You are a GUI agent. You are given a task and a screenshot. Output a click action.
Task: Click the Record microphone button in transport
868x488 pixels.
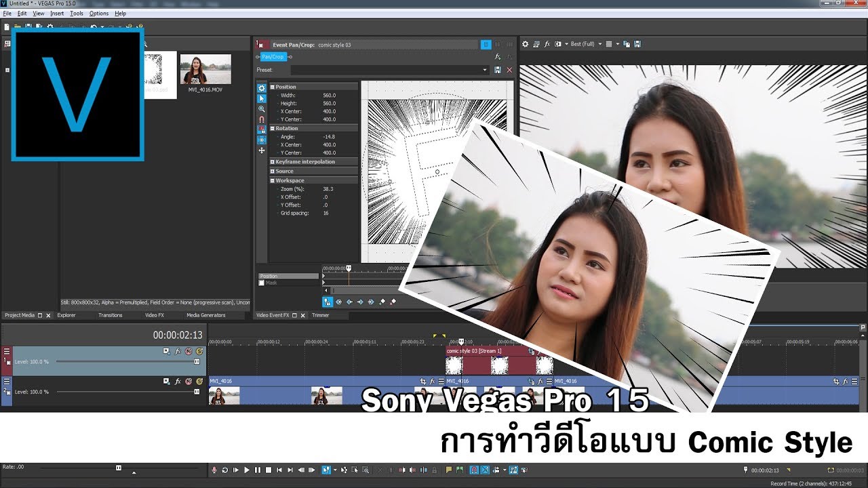tap(214, 470)
